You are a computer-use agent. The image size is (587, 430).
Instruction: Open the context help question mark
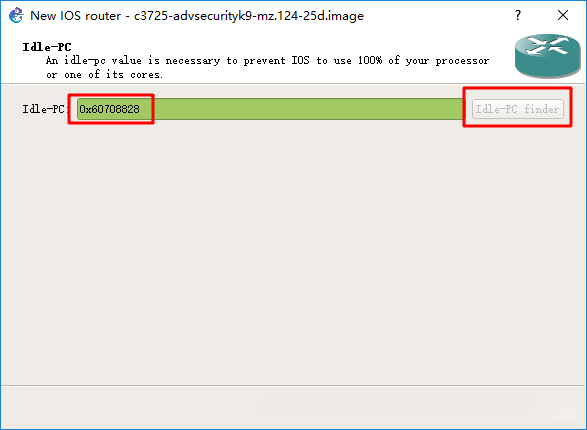point(518,15)
